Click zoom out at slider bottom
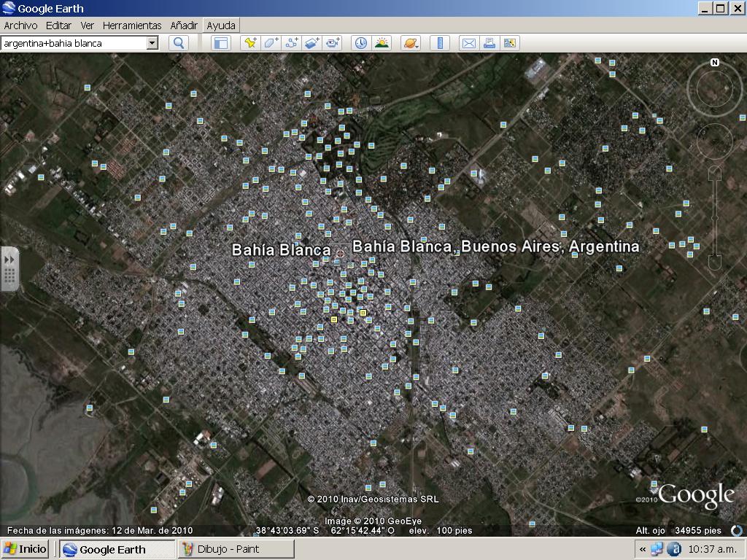Screen dimensions: 747x560 [x=715, y=262]
